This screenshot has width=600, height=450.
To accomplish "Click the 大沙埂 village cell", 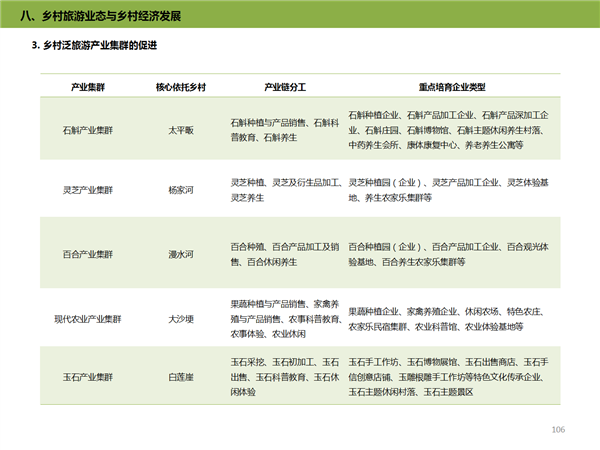I will coord(180,319).
